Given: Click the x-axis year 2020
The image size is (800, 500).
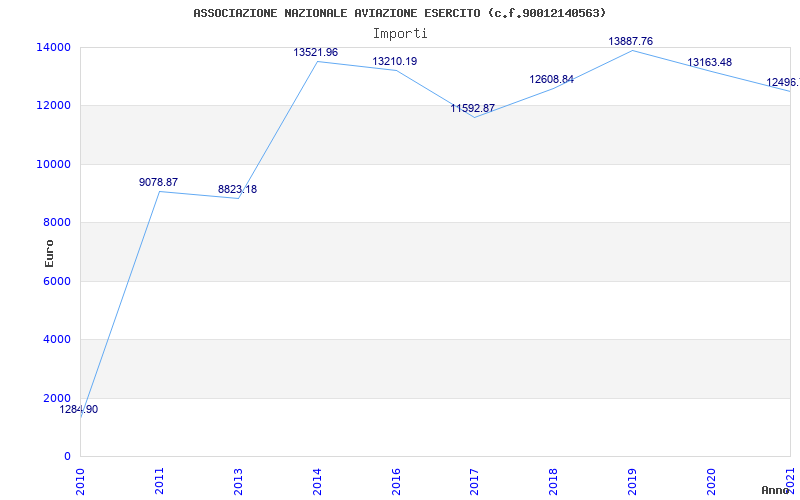Looking at the screenshot, I should [x=711, y=481].
